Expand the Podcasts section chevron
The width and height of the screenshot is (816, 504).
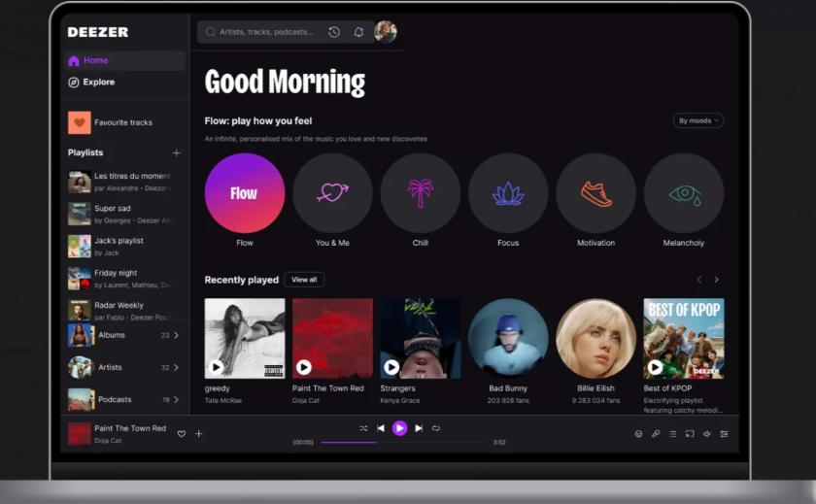[177, 400]
